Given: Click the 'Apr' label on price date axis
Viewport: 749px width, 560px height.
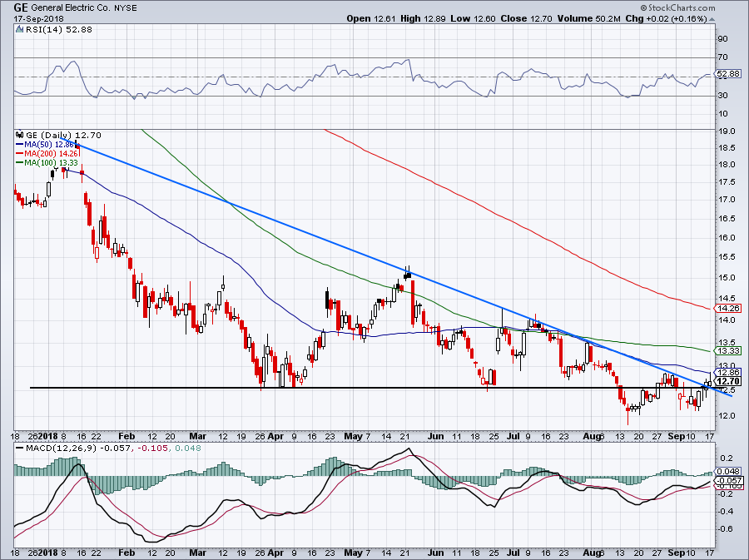Looking at the screenshot, I should (x=275, y=436).
